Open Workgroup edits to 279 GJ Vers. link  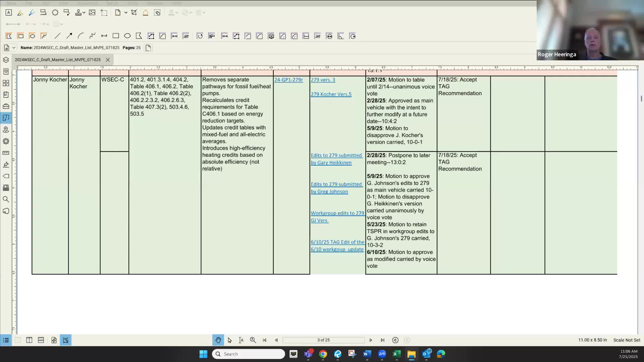tap(337, 217)
